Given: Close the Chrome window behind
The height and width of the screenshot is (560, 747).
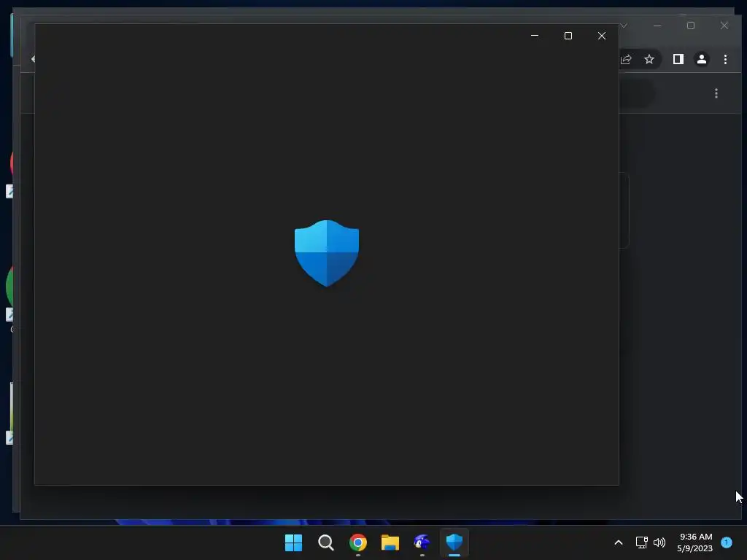Looking at the screenshot, I should (724, 26).
